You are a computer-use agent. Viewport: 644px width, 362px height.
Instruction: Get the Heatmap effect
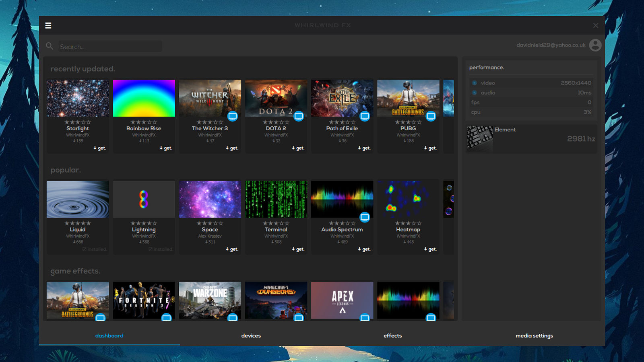coord(430,249)
